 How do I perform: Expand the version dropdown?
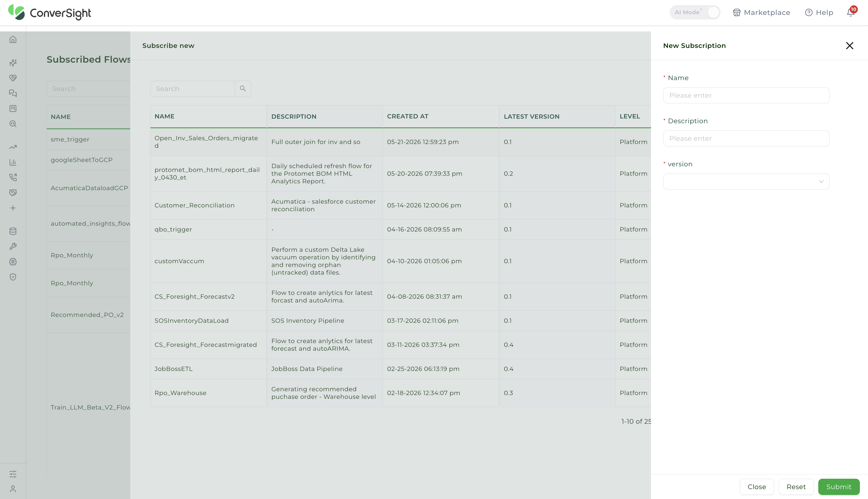[x=746, y=182]
